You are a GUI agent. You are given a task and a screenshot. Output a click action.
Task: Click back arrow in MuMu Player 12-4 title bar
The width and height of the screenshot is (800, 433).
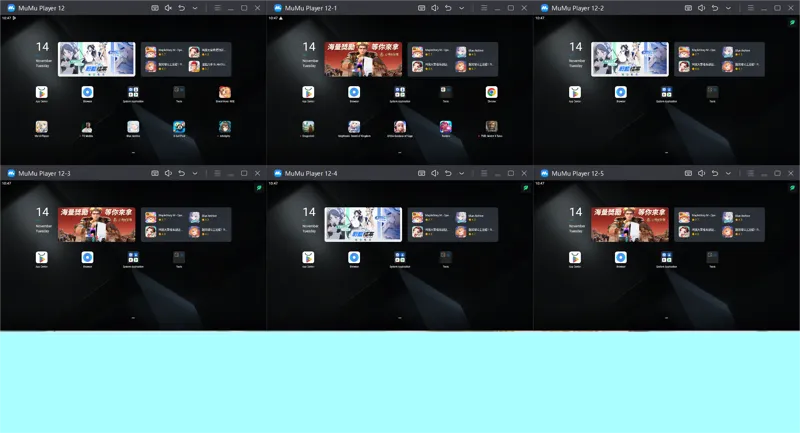coord(448,173)
